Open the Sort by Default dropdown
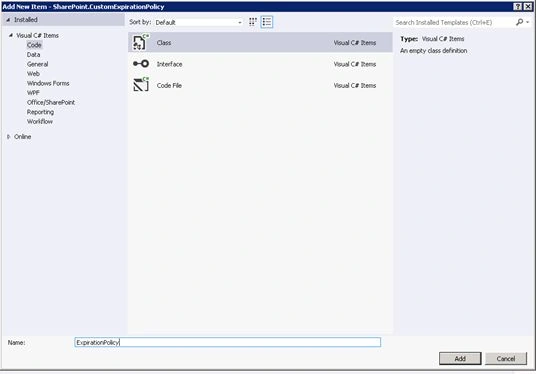The width and height of the screenshot is (536, 374). 199,22
